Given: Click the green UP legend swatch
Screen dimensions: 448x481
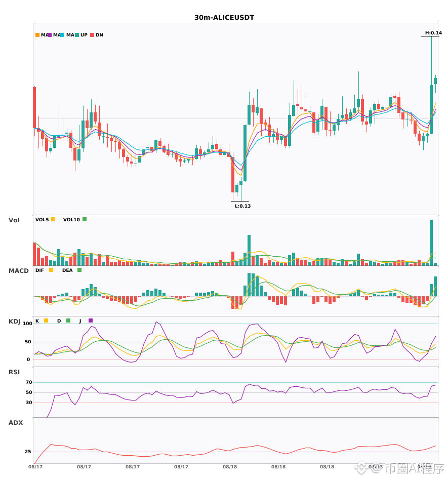Looking at the screenshot, I should [x=77, y=35].
